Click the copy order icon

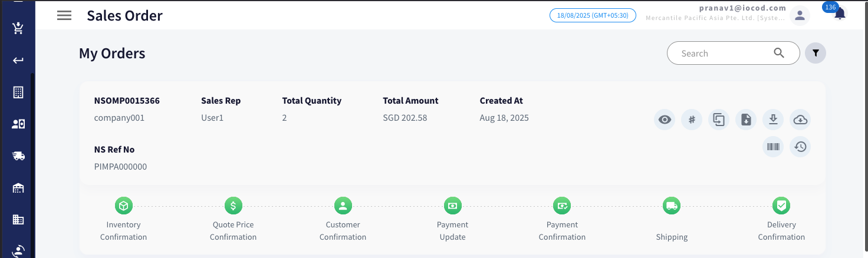[719, 120]
